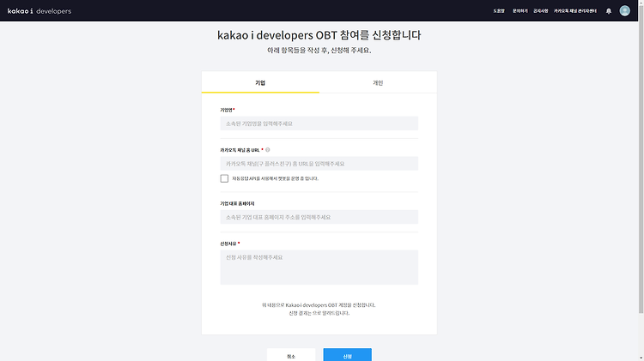Viewport: 644px width, 361px height.
Task: Open the user profile avatar
Action: (625, 10)
